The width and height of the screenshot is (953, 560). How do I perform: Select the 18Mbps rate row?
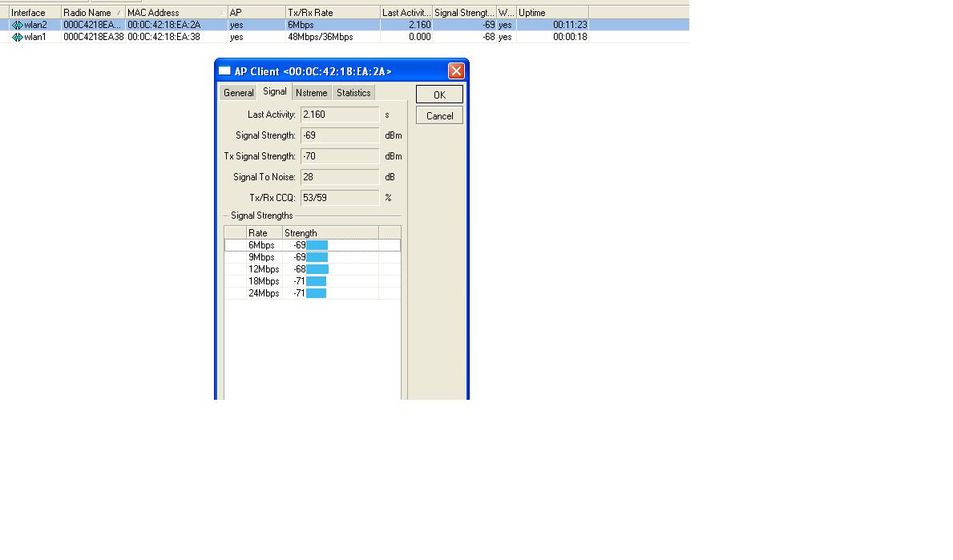pyautogui.click(x=313, y=281)
